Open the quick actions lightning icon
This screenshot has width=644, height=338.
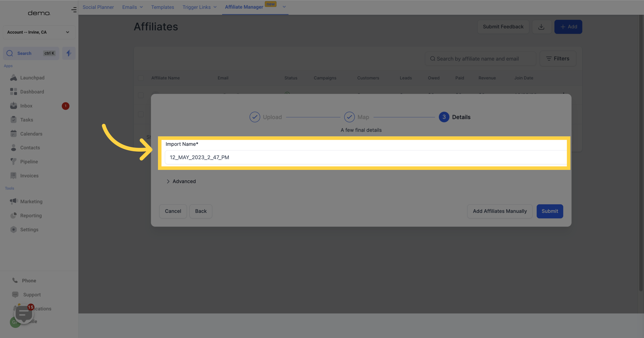coord(69,53)
